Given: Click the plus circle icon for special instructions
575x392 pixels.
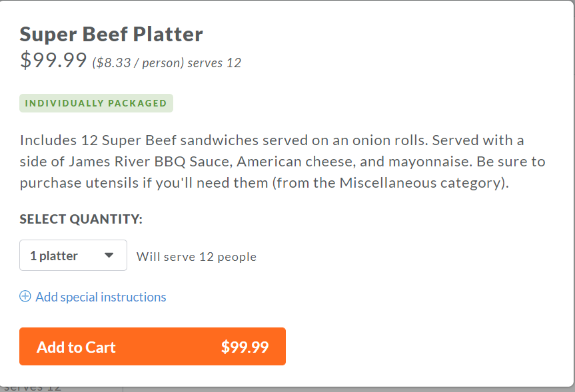Looking at the screenshot, I should tap(25, 297).
